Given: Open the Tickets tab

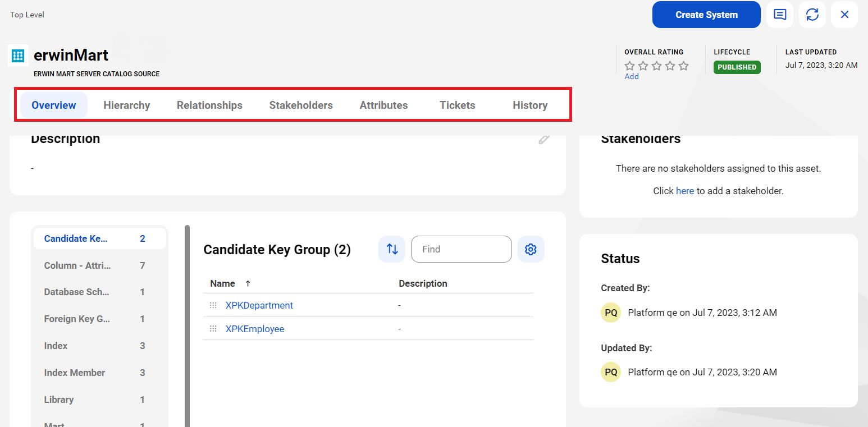Looking at the screenshot, I should (458, 105).
